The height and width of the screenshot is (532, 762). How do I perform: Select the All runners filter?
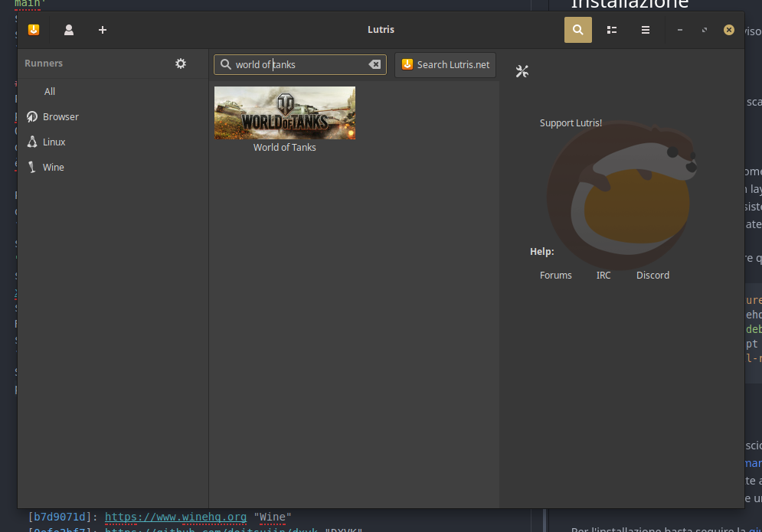coord(50,91)
